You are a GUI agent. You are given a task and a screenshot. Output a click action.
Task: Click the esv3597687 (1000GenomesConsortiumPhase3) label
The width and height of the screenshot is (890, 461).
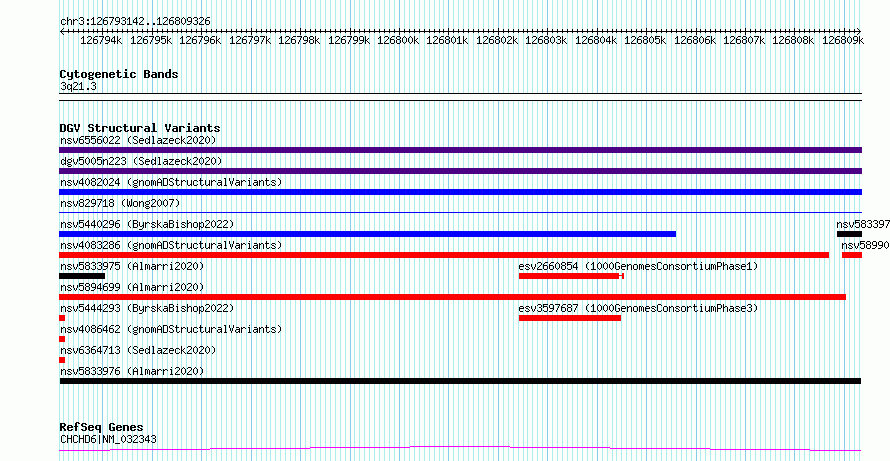639,308
